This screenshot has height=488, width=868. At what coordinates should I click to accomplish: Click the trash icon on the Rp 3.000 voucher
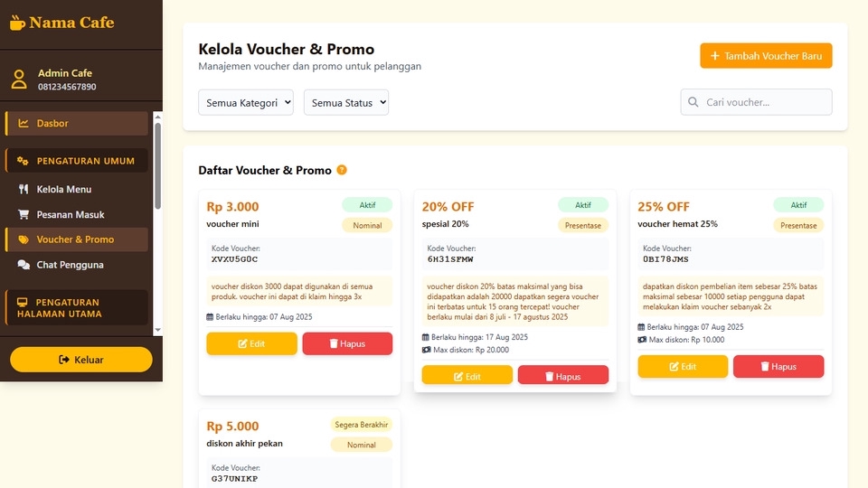(333, 344)
